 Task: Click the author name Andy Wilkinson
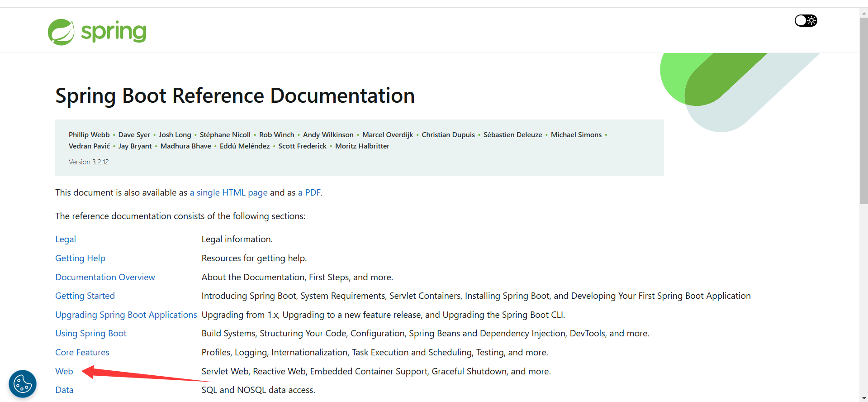point(328,134)
